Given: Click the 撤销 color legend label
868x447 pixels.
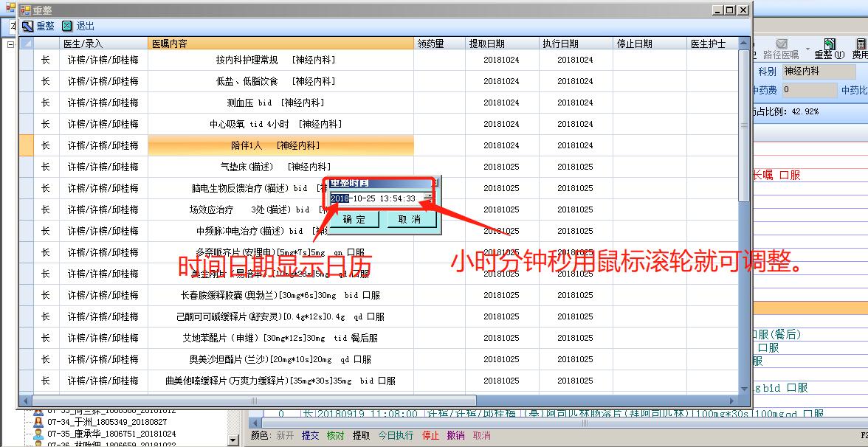Looking at the screenshot, I should click(455, 436).
